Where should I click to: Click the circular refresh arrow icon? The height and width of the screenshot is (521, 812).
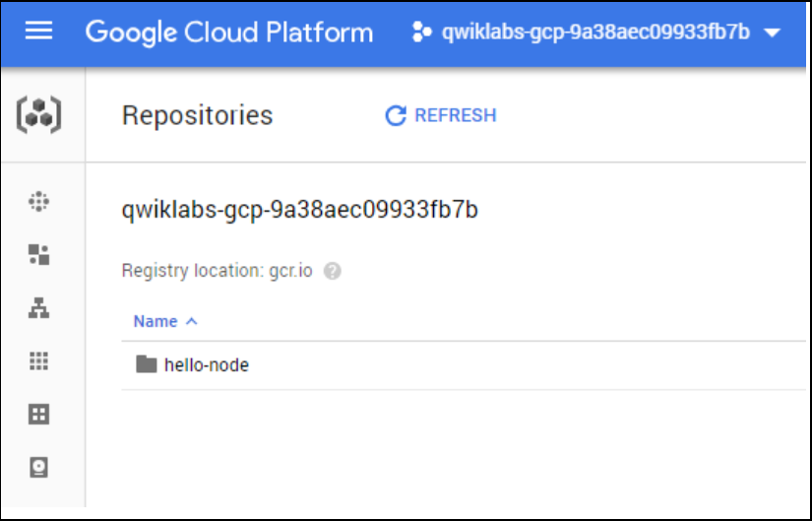[396, 115]
